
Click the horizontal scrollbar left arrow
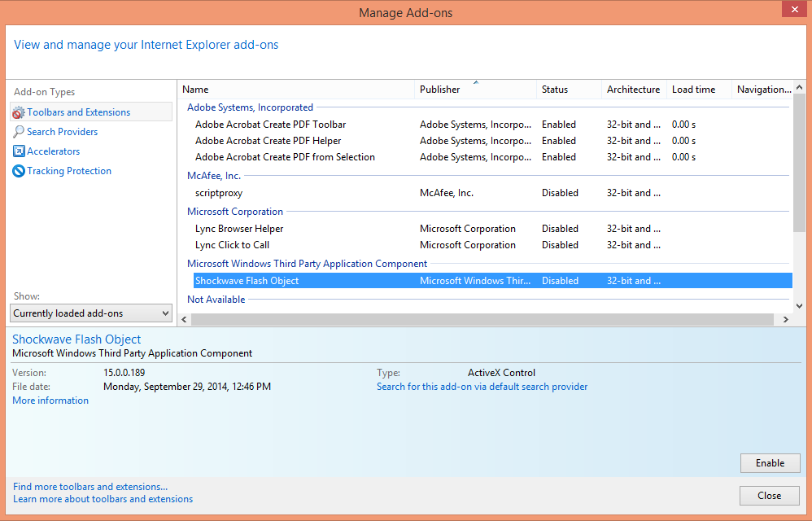point(185,320)
